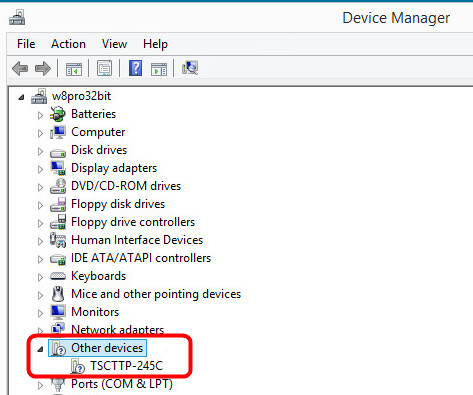Open the Help menu

pos(155,44)
